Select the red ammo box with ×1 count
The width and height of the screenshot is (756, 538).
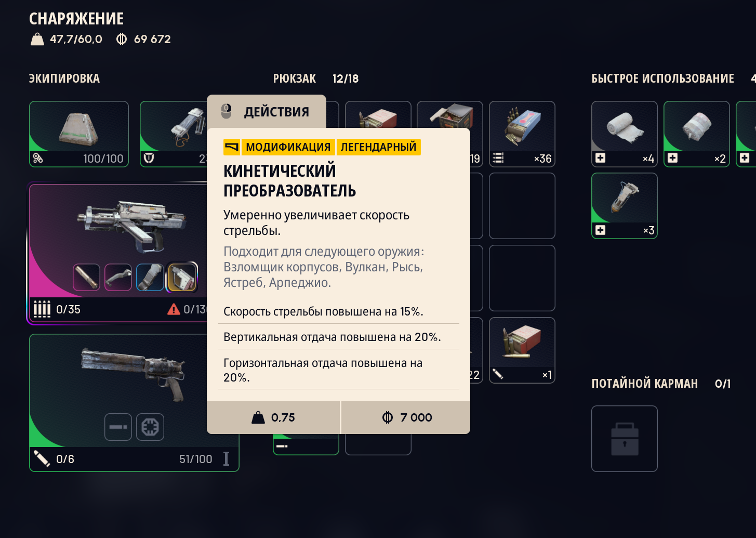(522, 350)
